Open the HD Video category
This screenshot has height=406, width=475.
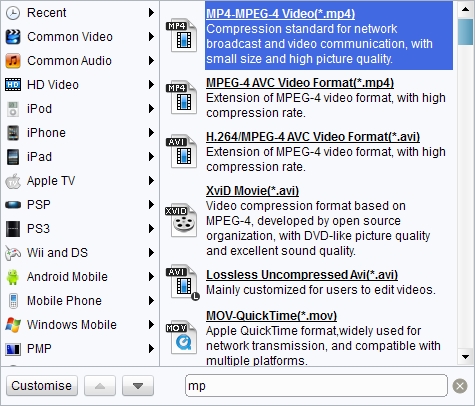pyautogui.click(x=80, y=85)
